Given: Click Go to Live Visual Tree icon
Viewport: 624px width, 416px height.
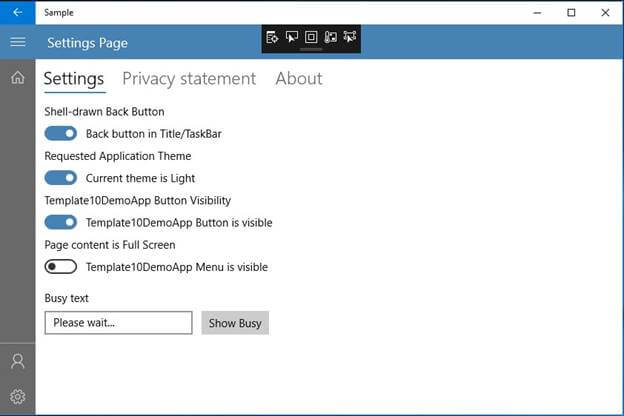Looking at the screenshot, I should (x=272, y=37).
